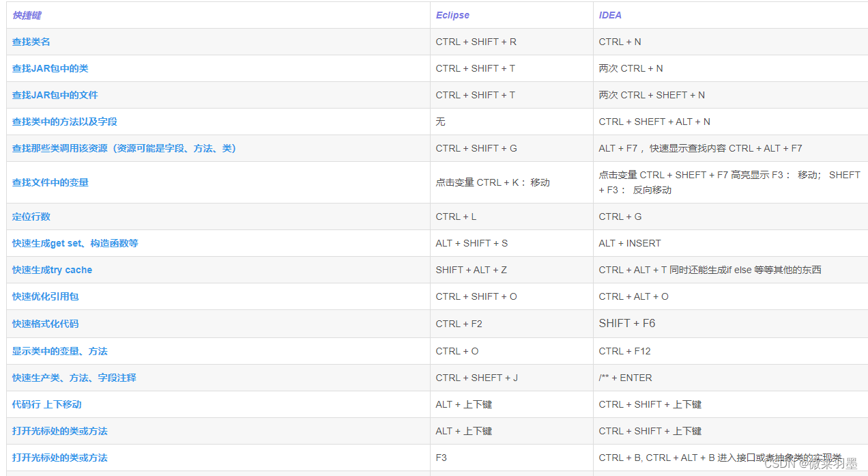
Task: Click the CTRL + L cell
Action: coord(456,216)
